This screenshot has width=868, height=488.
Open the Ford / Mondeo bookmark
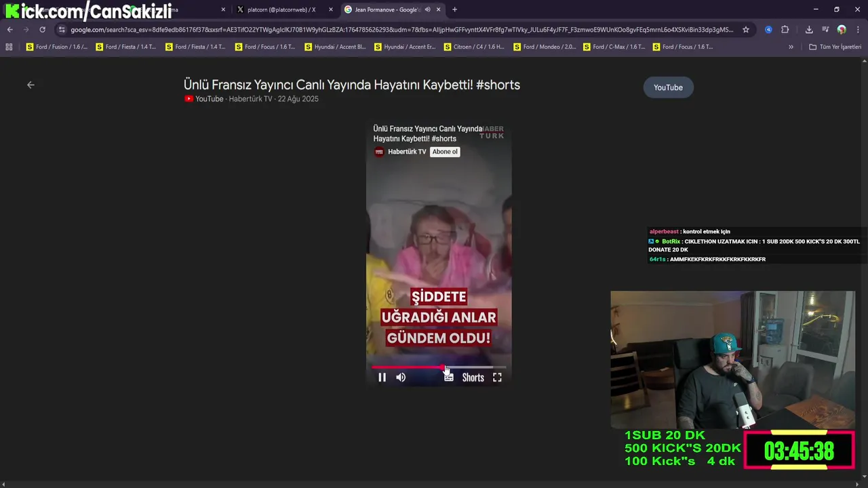coord(545,47)
